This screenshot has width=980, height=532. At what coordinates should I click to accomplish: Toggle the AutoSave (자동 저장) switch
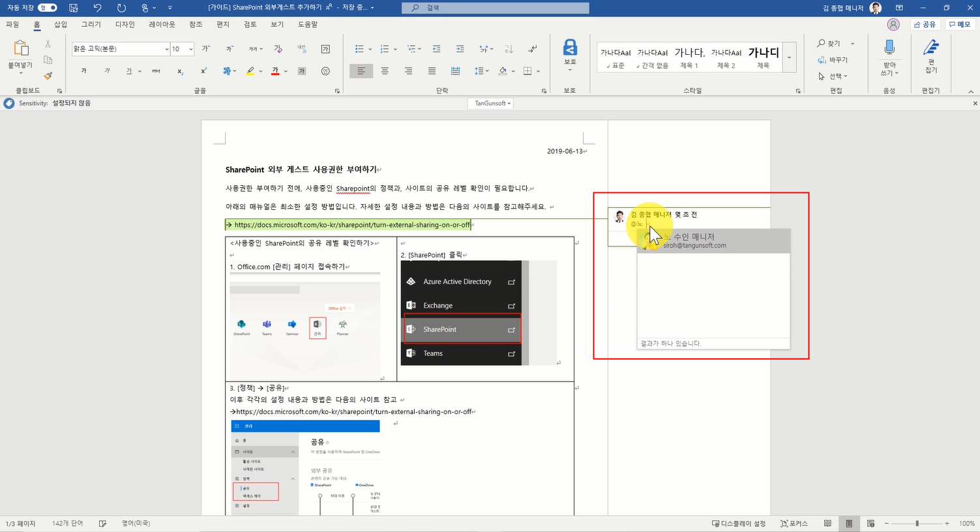48,8
